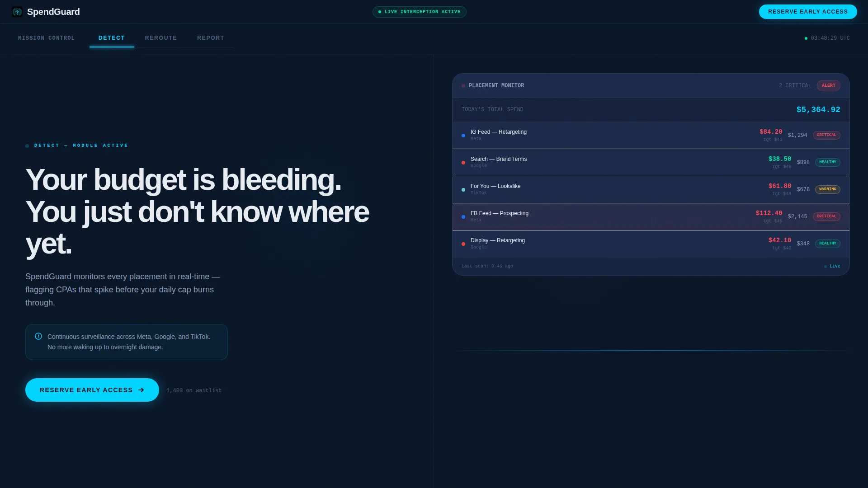Select the For You — Lookalike row
The image size is (868, 488).
pyautogui.click(x=651, y=189)
